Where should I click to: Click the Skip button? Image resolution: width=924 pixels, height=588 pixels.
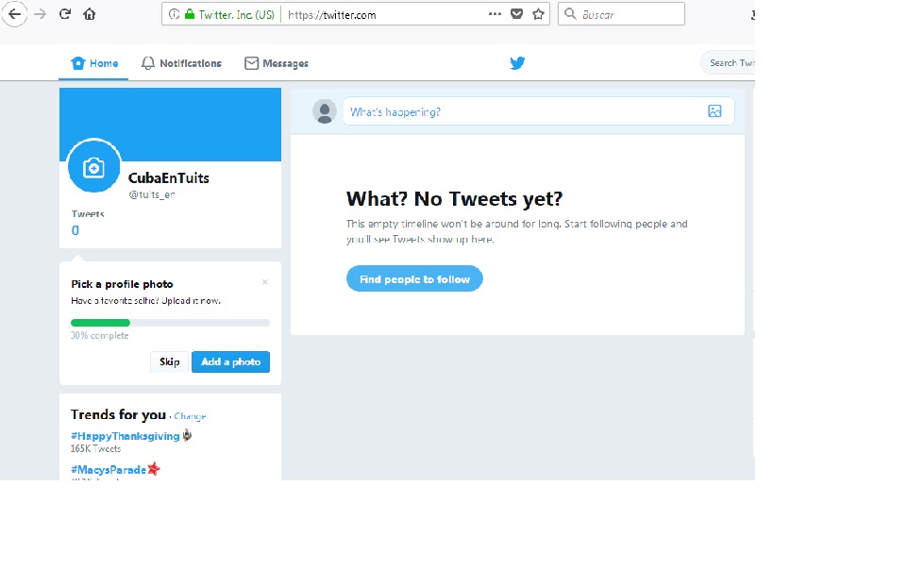coord(169,361)
